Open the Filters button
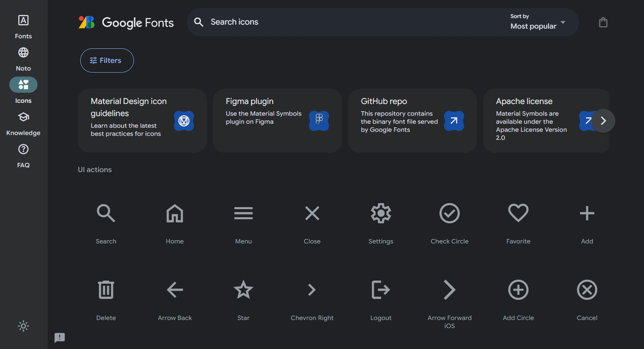The width and height of the screenshot is (644, 349). click(107, 60)
